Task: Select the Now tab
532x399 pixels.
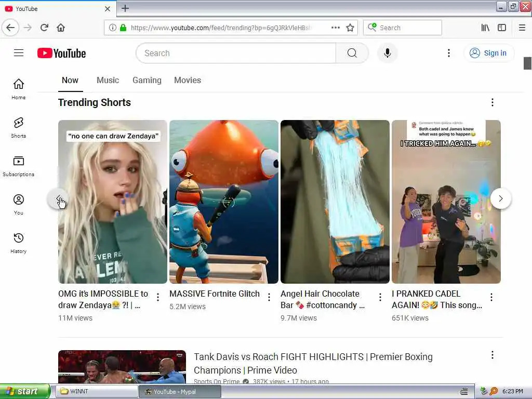Action: pos(70,81)
